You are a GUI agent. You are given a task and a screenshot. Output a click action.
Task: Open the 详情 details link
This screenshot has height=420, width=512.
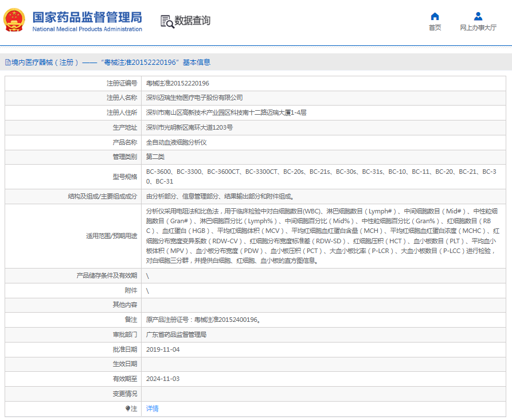(152, 409)
